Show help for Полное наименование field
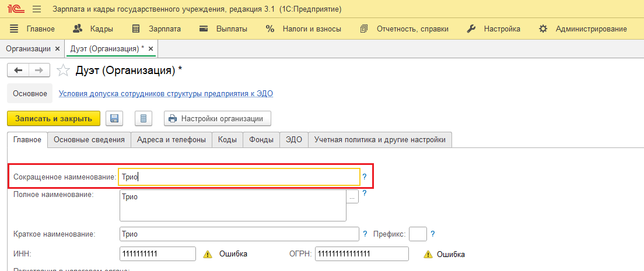 [365, 193]
